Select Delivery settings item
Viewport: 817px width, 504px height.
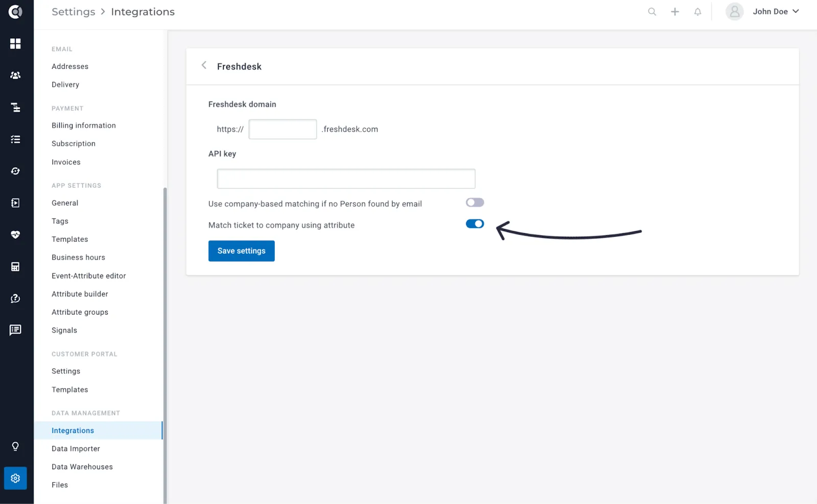pyautogui.click(x=65, y=85)
